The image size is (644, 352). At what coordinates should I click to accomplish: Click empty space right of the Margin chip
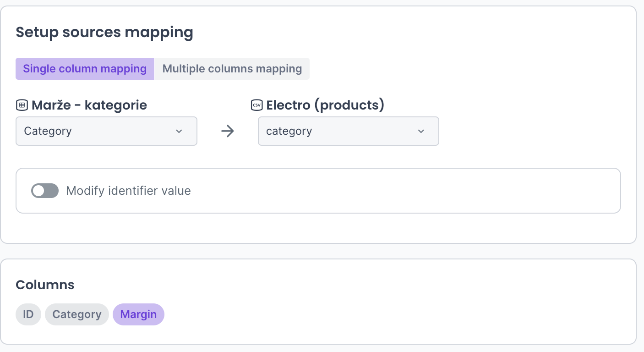366,314
